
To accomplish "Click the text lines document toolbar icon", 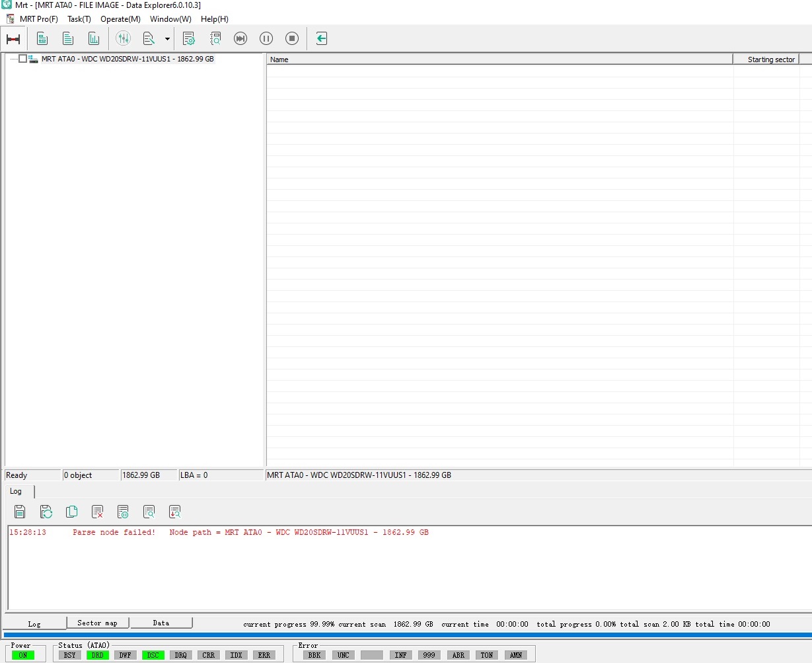I will [68, 39].
